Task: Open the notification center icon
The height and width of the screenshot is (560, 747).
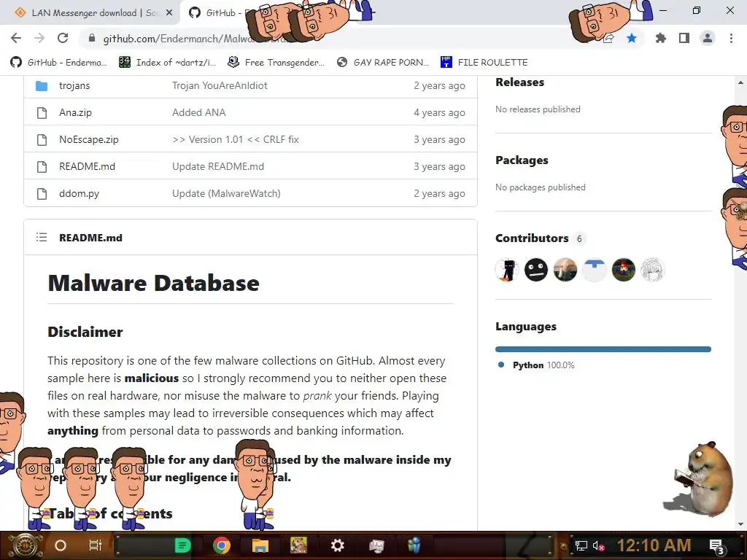Action: 716,545
